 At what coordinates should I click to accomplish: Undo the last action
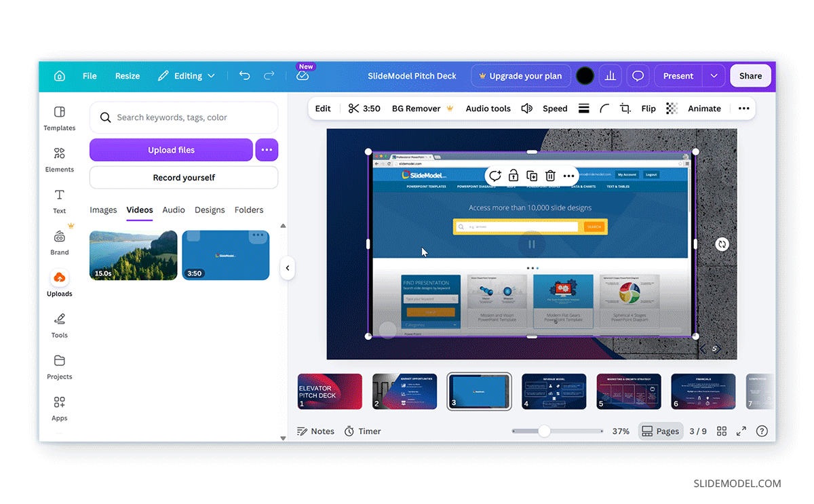[x=245, y=76]
